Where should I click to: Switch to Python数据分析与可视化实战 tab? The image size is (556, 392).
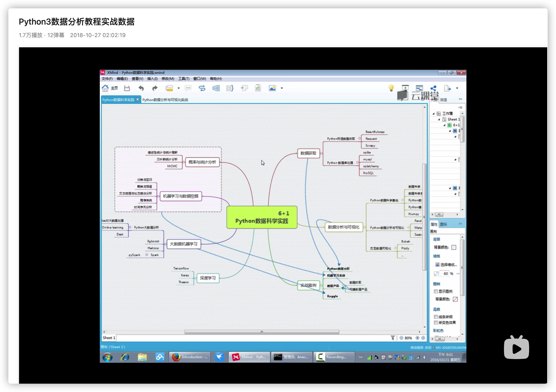pos(165,100)
